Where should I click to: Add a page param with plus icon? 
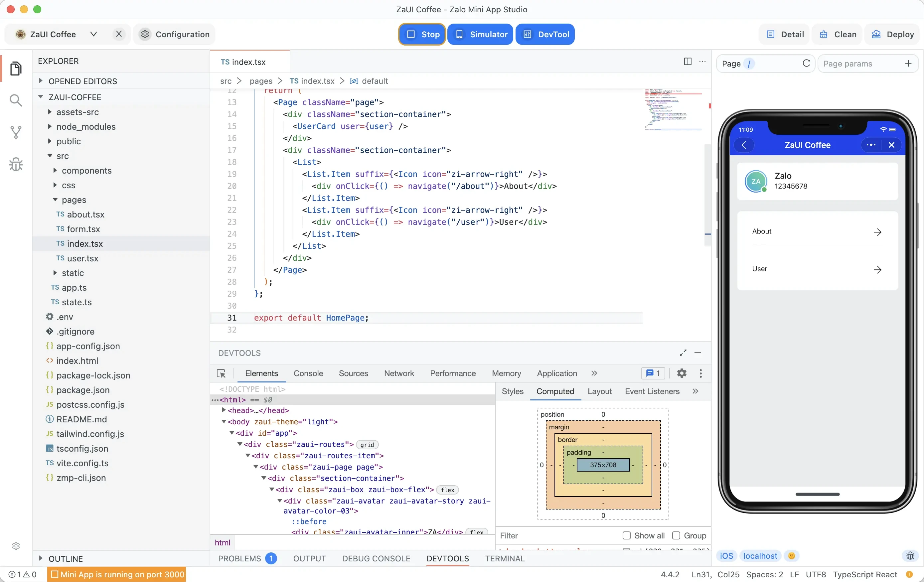click(908, 63)
